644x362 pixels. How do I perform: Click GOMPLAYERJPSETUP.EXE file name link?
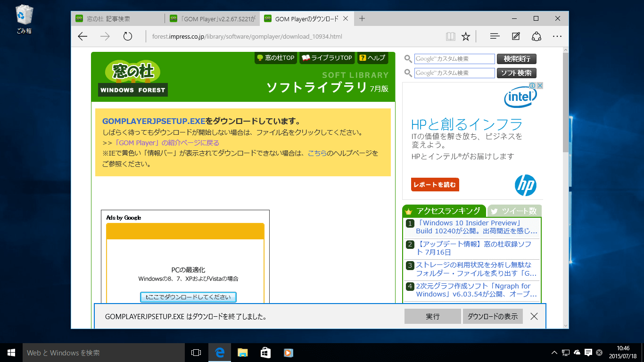click(154, 121)
